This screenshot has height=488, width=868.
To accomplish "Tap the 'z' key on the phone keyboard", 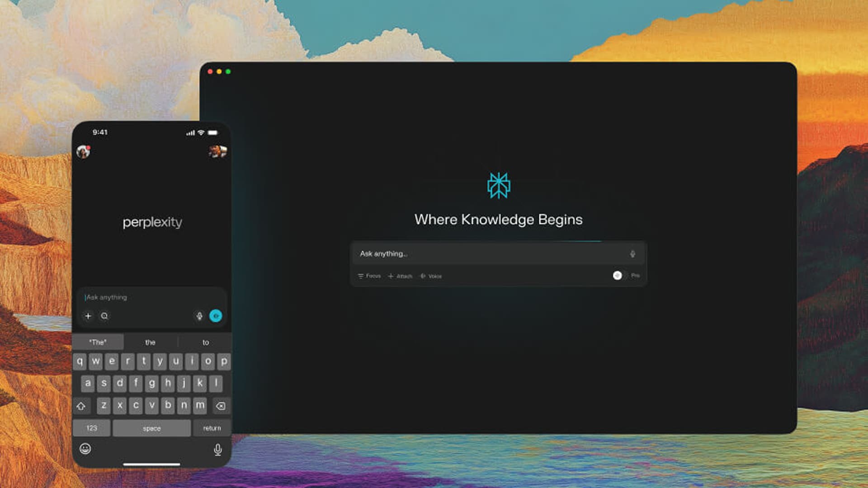I will pyautogui.click(x=104, y=406).
